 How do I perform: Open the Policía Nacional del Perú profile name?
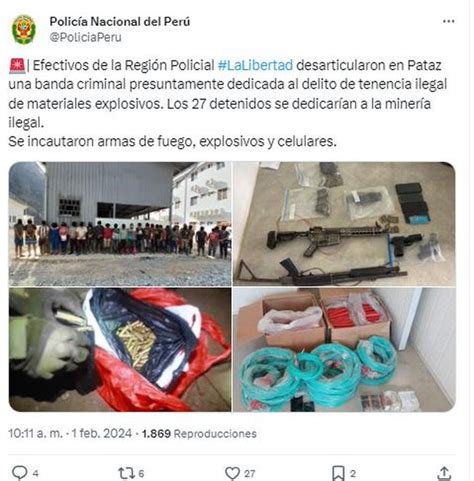[120, 22]
